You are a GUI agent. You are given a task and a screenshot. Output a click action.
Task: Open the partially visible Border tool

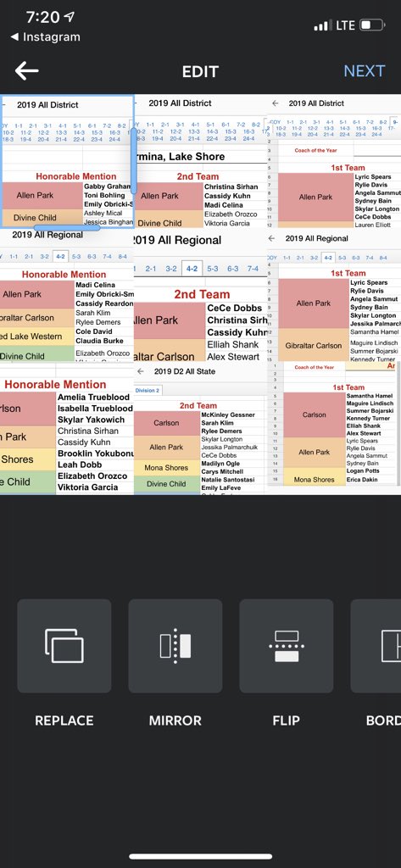tap(376, 646)
